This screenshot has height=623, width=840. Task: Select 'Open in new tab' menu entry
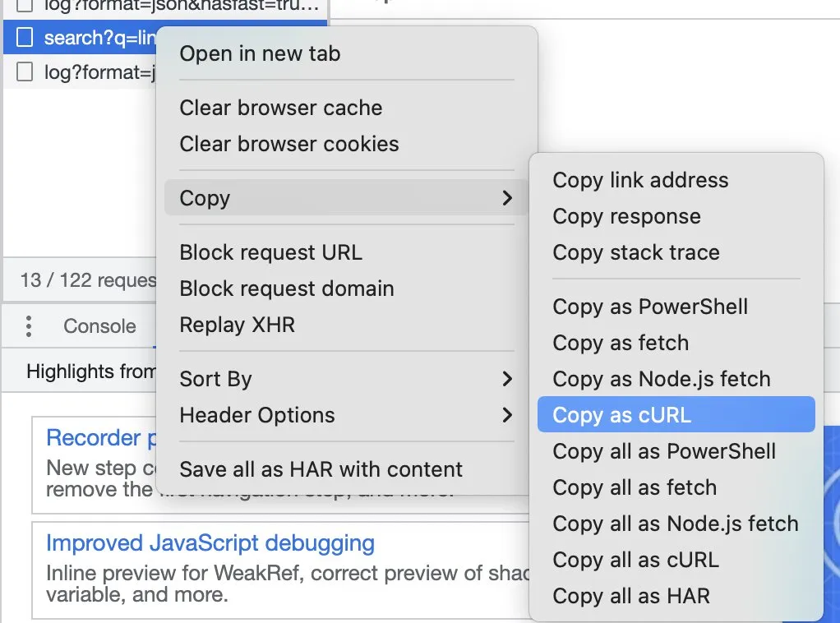pos(346,53)
